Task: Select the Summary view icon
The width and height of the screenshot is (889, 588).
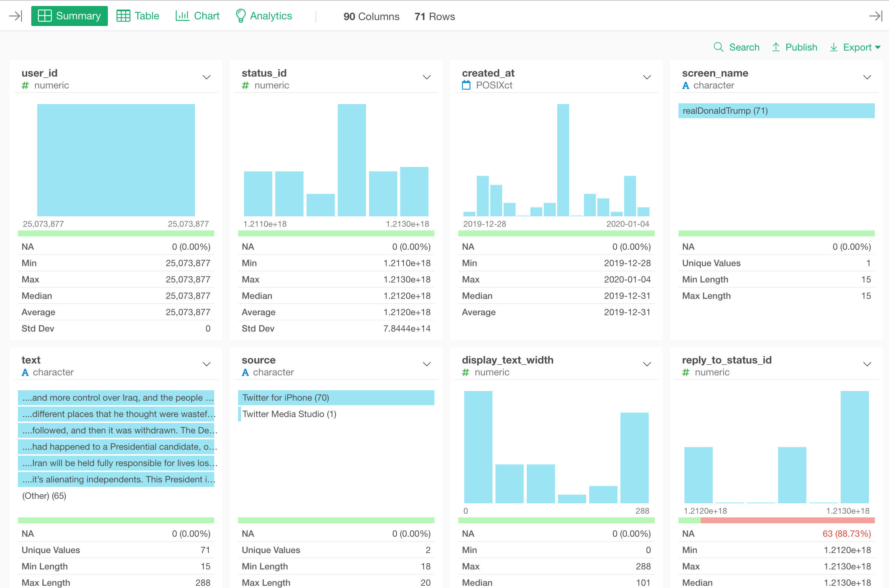Action: point(45,16)
